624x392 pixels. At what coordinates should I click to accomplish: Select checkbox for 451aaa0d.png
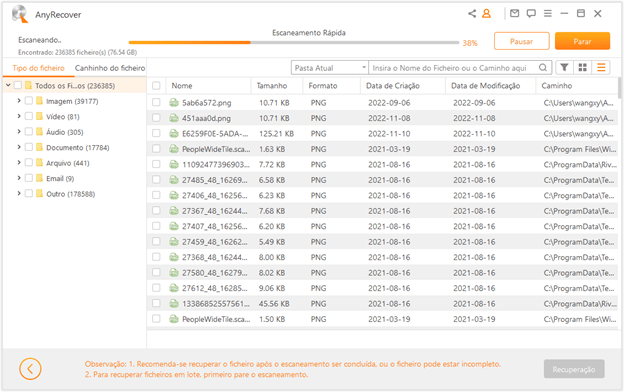pyautogui.click(x=156, y=118)
